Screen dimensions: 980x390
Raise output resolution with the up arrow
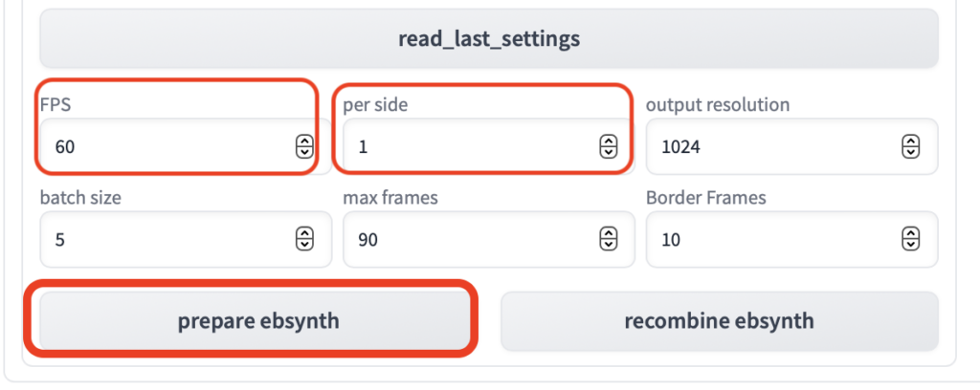click(911, 141)
